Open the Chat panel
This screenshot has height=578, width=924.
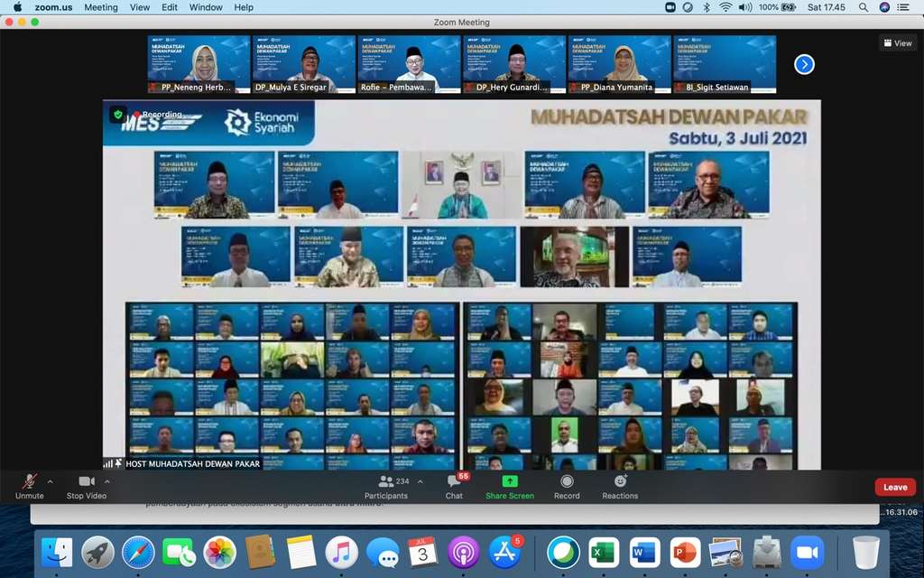click(x=454, y=487)
